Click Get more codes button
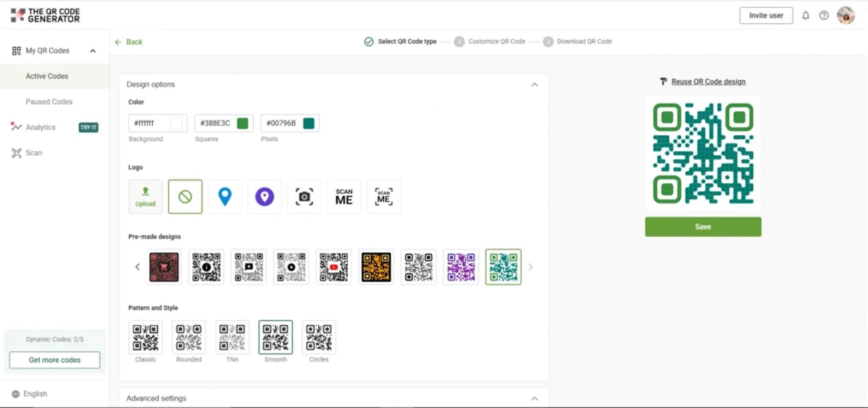The height and width of the screenshot is (408, 868). pos(55,360)
